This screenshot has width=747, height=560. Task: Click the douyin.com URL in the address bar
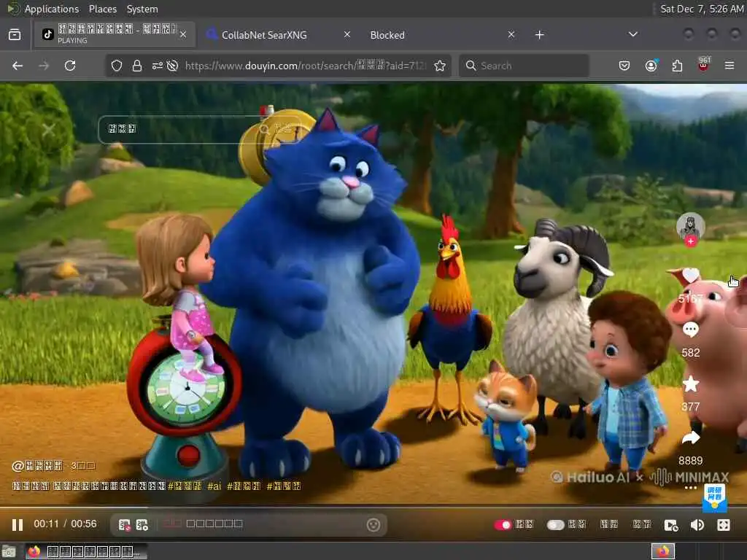point(305,66)
